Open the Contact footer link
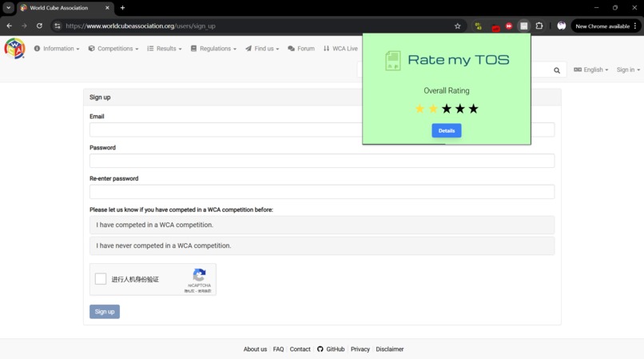The height and width of the screenshot is (359, 644). click(x=300, y=349)
